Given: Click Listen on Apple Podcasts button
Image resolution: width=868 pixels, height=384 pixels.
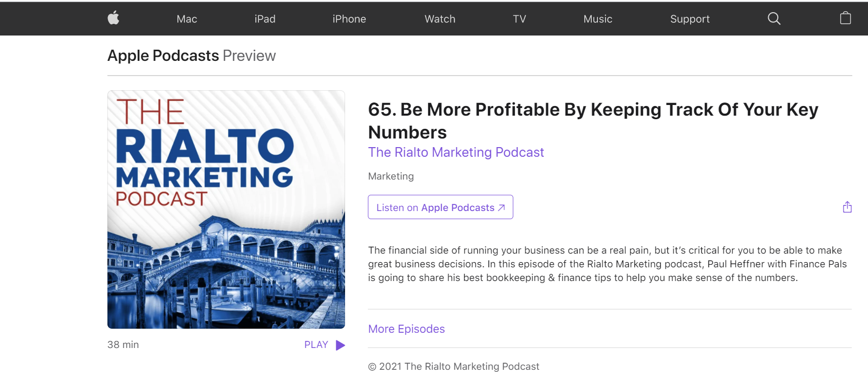Looking at the screenshot, I should click(440, 207).
